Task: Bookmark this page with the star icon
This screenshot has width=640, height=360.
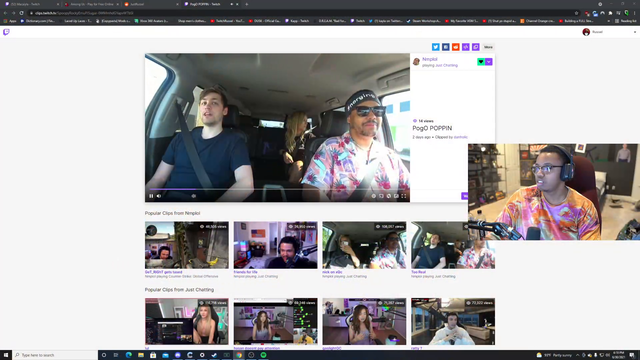Action: click(576, 13)
